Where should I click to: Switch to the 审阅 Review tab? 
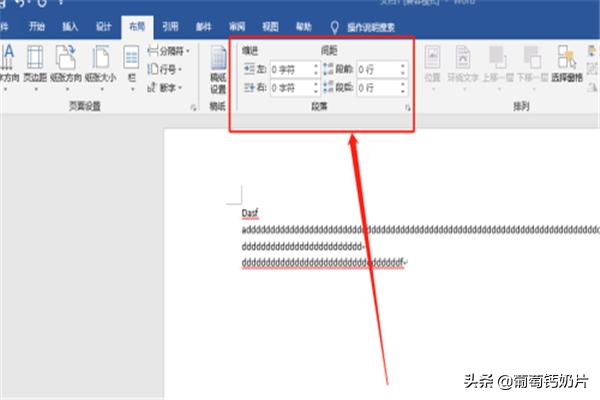click(x=237, y=26)
